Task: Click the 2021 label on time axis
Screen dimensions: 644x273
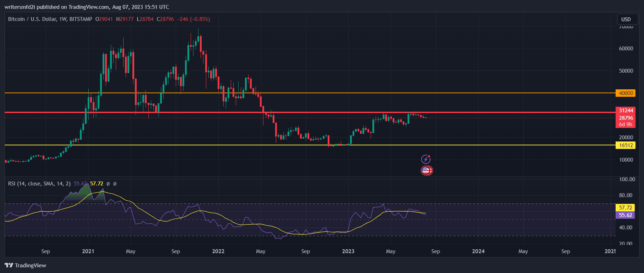Action: pyautogui.click(x=88, y=251)
